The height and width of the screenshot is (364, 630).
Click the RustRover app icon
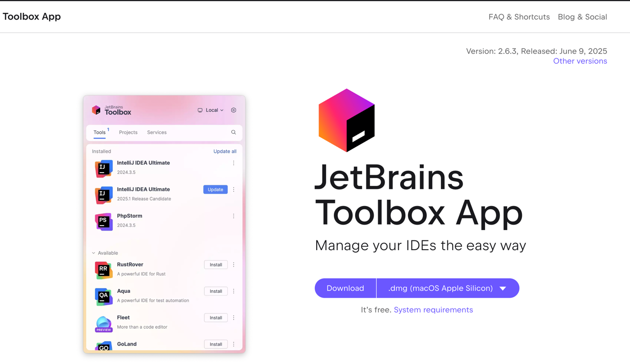point(104,270)
